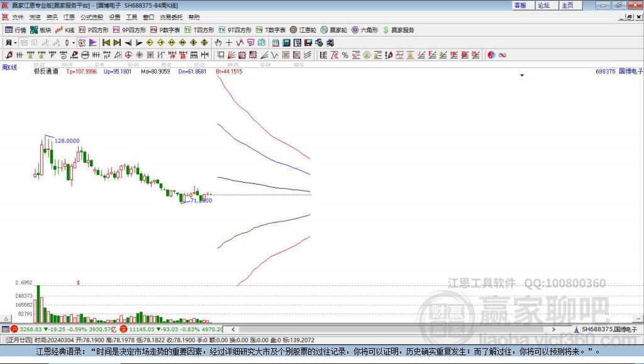Select the red crosshair circle tool

coord(128,55)
